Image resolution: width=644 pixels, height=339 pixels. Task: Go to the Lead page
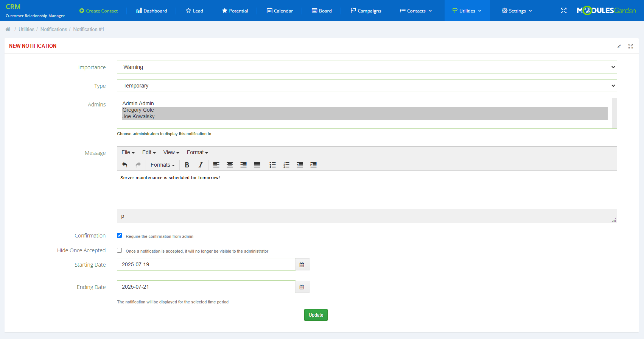pos(194,11)
